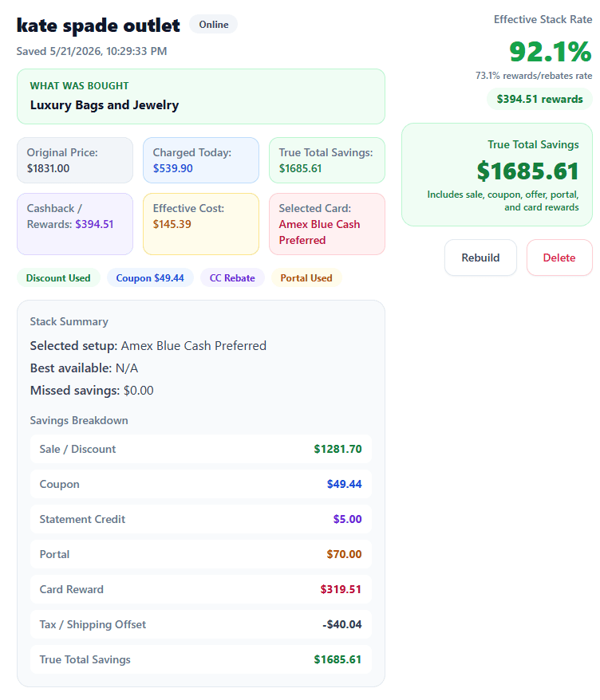Screen dimensions: 600x700
Task: Click the Sale / Discount row
Action: tap(201, 449)
